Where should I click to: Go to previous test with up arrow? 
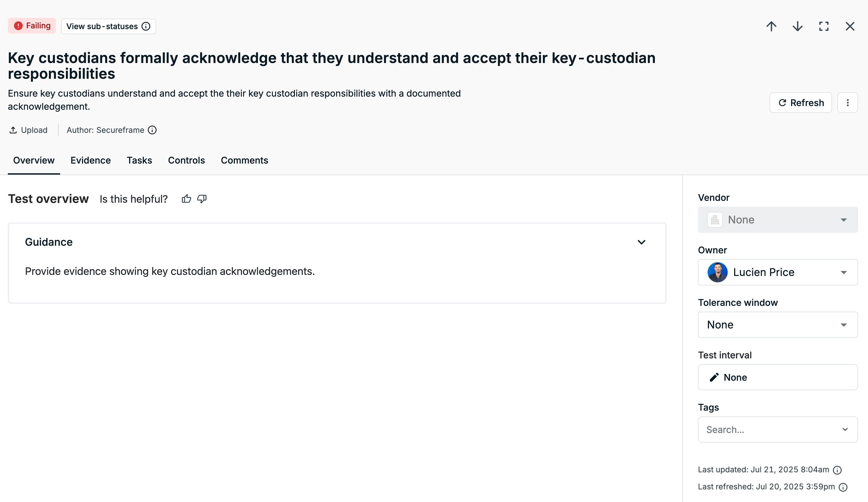(x=771, y=26)
